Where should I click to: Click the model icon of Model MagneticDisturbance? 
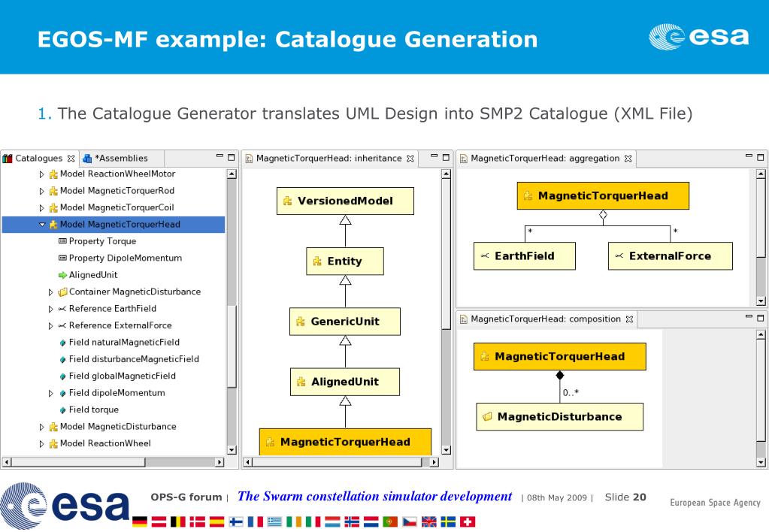pyautogui.click(x=53, y=427)
